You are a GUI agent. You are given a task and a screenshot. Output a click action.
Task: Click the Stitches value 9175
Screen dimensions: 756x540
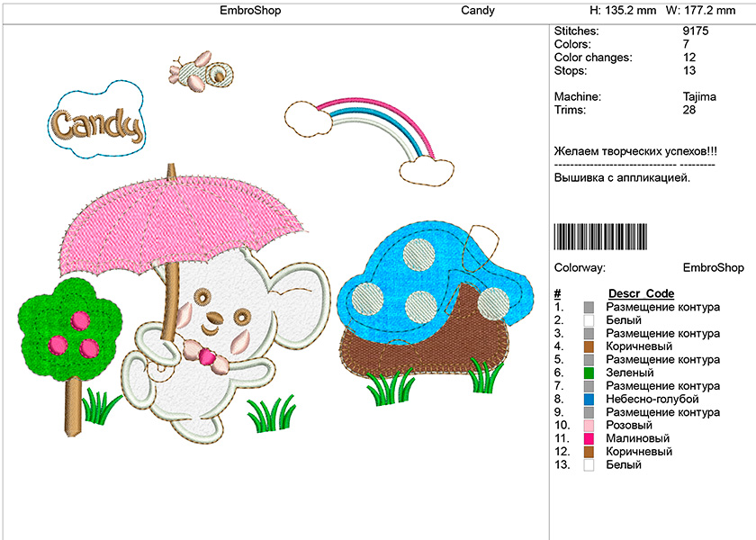[x=696, y=31]
